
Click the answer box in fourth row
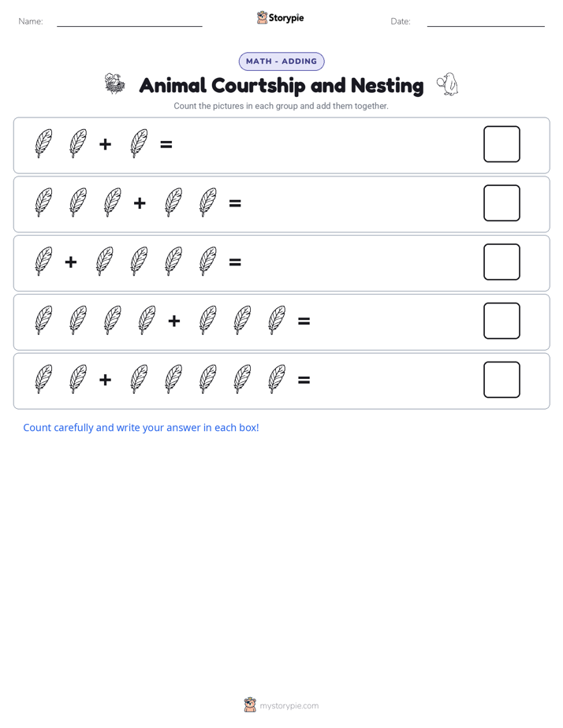[501, 321]
